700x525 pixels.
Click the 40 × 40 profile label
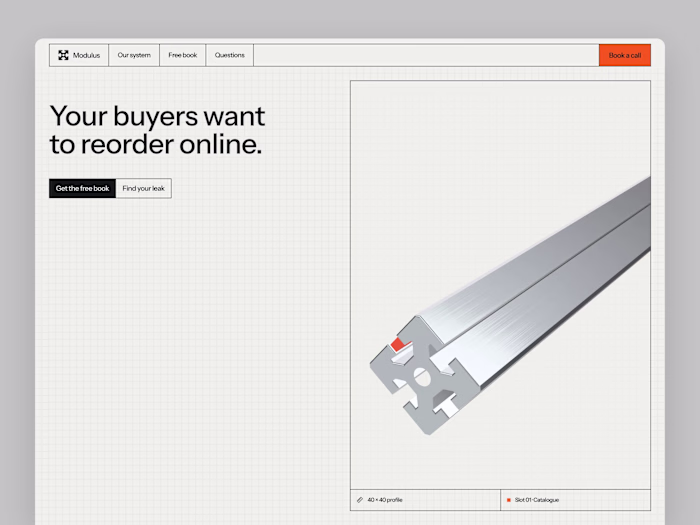[x=385, y=500]
